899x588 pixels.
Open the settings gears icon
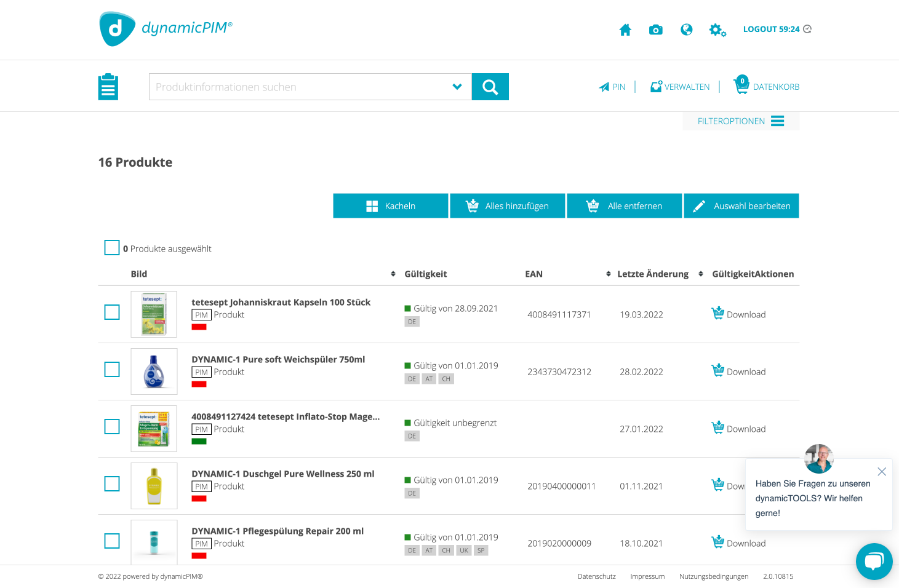[x=717, y=30]
